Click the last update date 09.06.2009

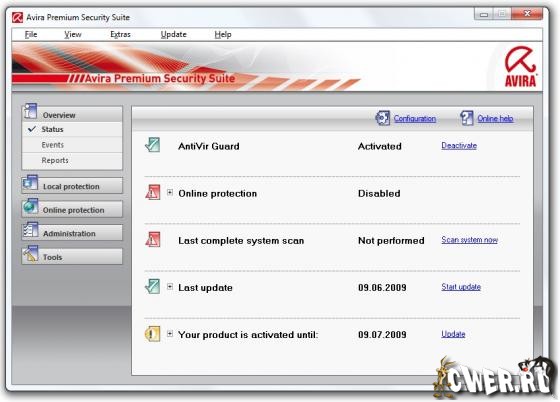[x=382, y=287]
